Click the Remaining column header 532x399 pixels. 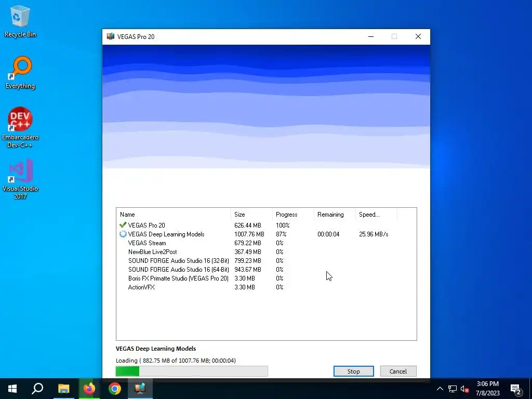pyautogui.click(x=335, y=215)
